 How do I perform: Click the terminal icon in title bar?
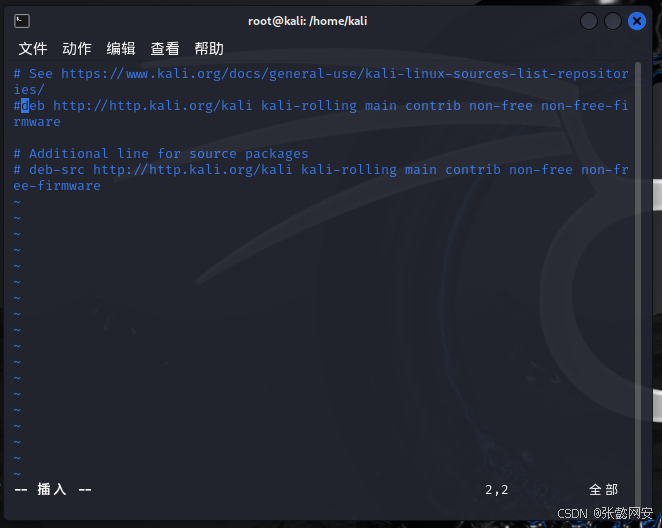[x=22, y=21]
